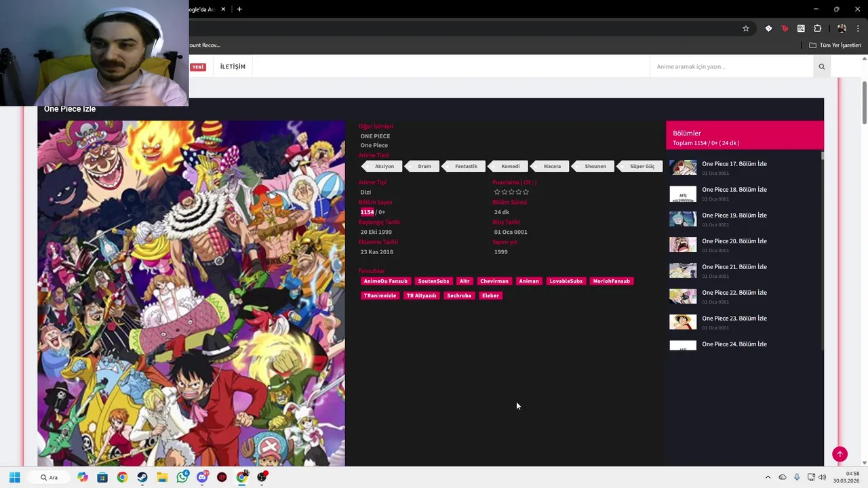Choose the Sechroba fansub tag
This screenshot has width=868, height=488.
(459, 296)
